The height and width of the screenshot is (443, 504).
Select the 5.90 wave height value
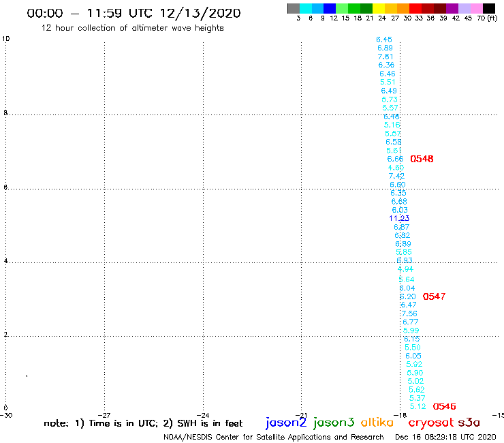(415, 373)
